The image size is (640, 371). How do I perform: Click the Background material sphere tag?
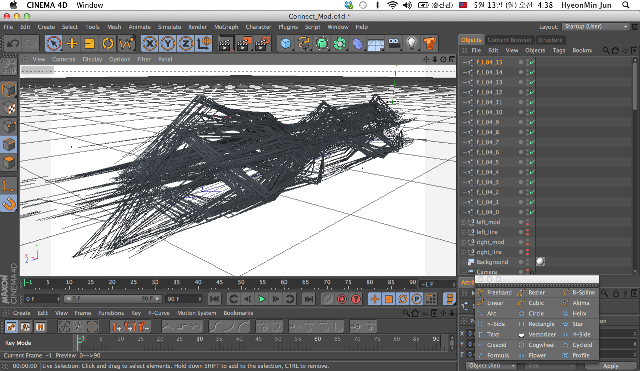click(x=540, y=262)
